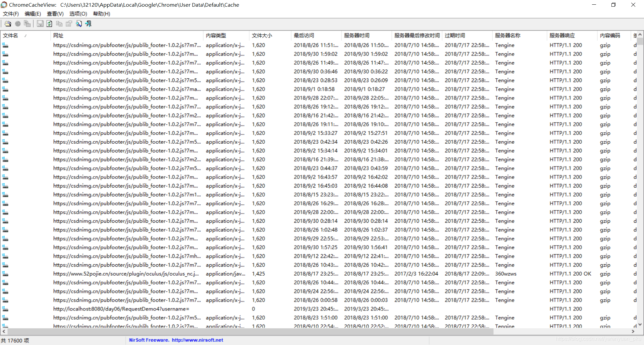Click the vertical scrollbar up arrow
Screen dimensions: 644x345
point(640,34)
